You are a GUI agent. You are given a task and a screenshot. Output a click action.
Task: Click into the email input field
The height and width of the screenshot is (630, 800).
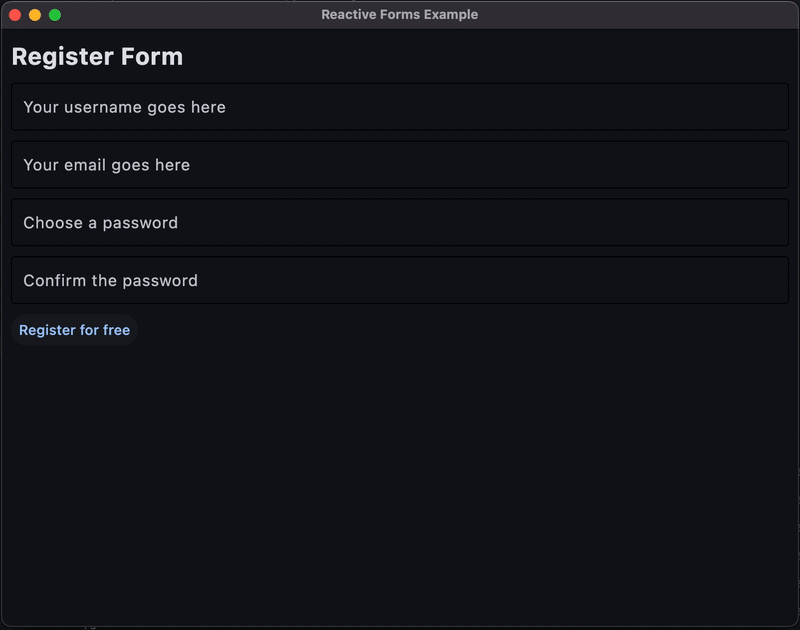click(x=400, y=165)
